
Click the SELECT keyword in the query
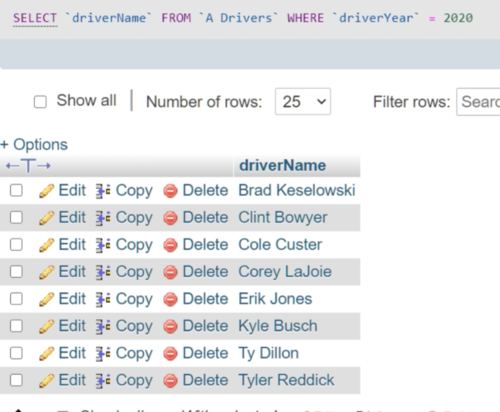35,18
